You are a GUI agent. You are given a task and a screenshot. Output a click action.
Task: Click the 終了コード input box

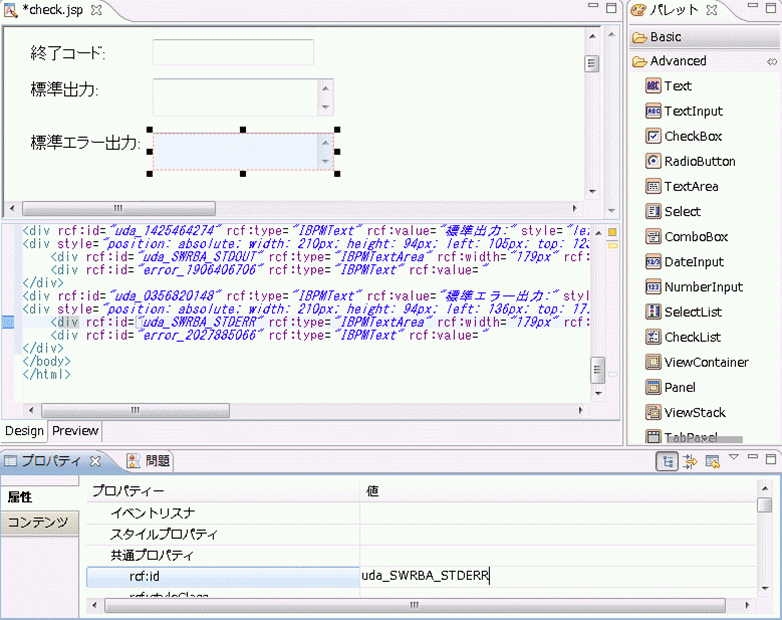tap(233, 52)
